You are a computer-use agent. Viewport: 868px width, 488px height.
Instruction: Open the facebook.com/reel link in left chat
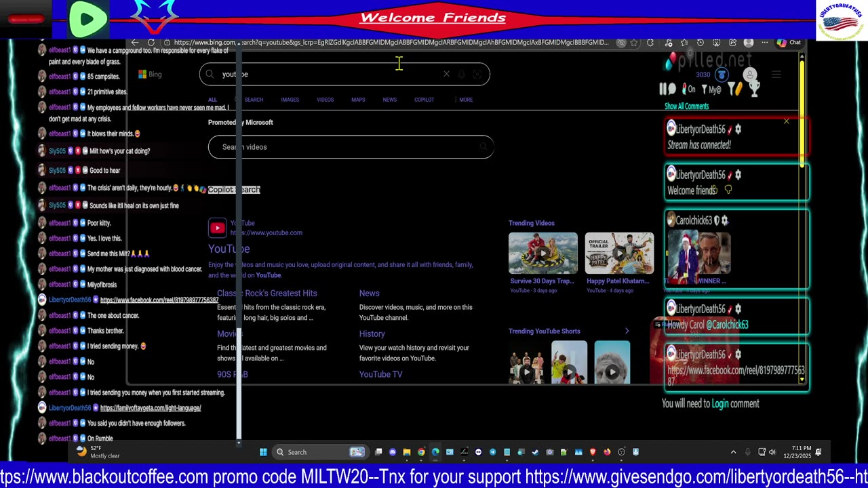coord(159,300)
